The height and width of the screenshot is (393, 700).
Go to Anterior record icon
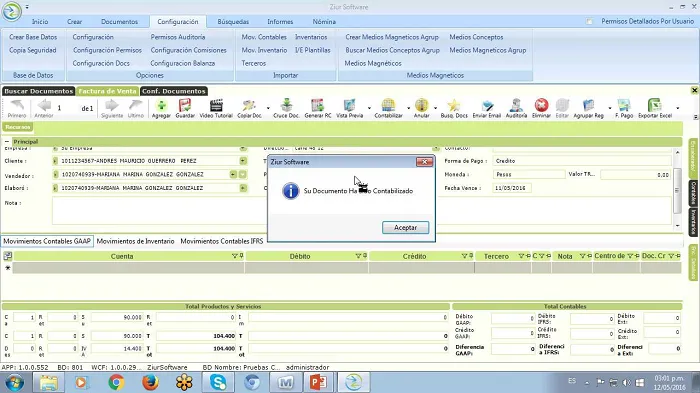[x=44, y=106]
